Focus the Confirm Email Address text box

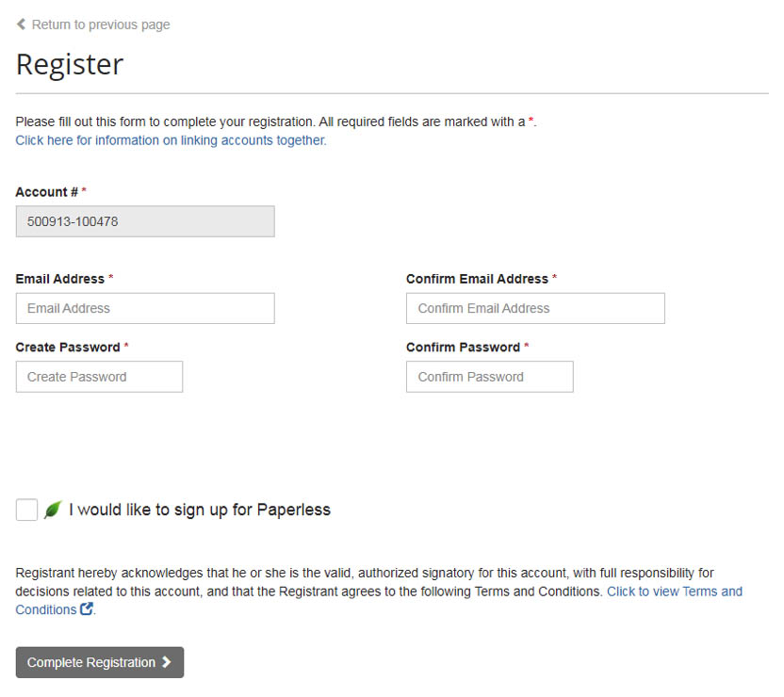535,308
